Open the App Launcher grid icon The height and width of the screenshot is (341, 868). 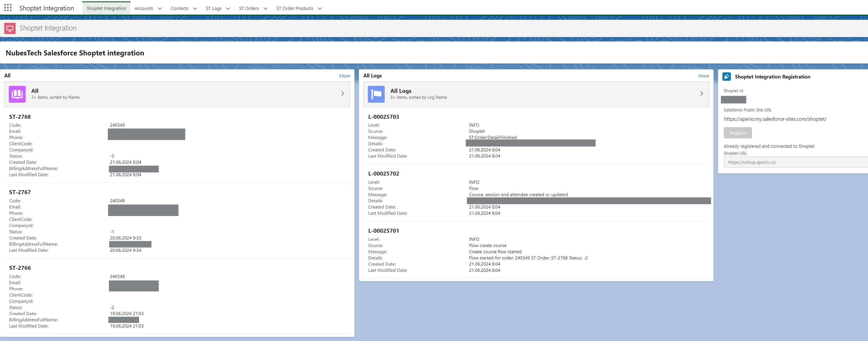[x=8, y=8]
